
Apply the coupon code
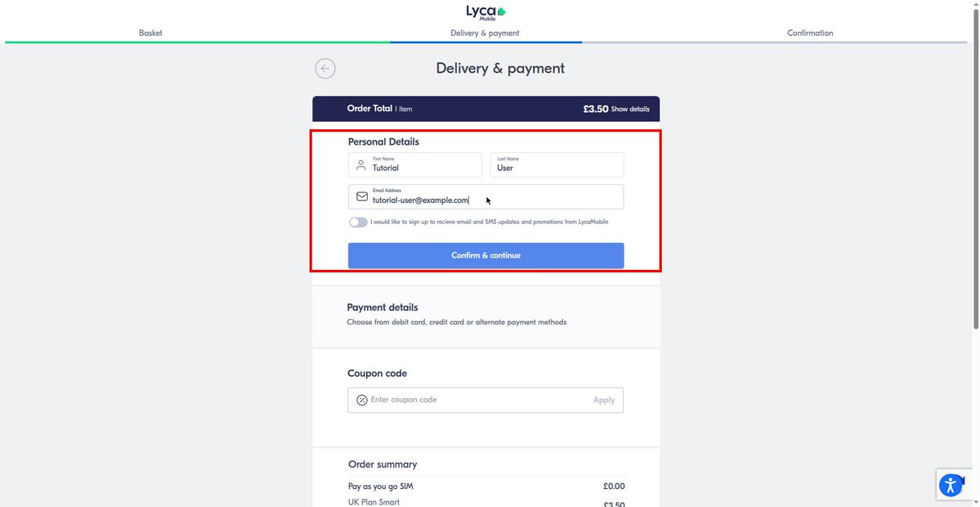(x=604, y=400)
